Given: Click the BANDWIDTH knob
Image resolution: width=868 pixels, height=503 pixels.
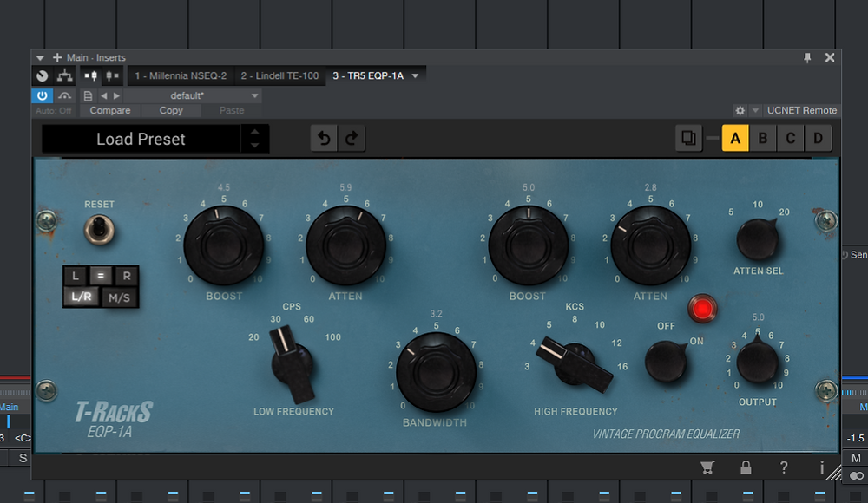Looking at the screenshot, I should (437, 372).
